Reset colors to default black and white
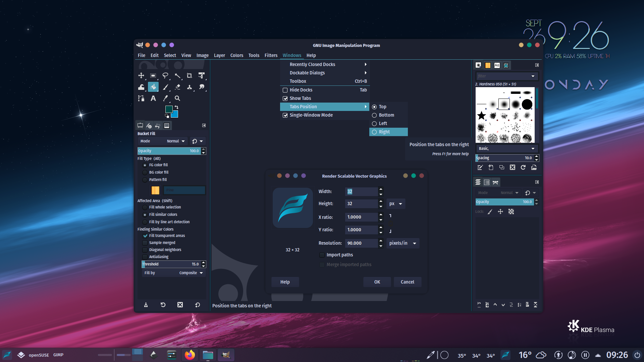The width and height of the screenshot is (644, 362). point(167,116)
